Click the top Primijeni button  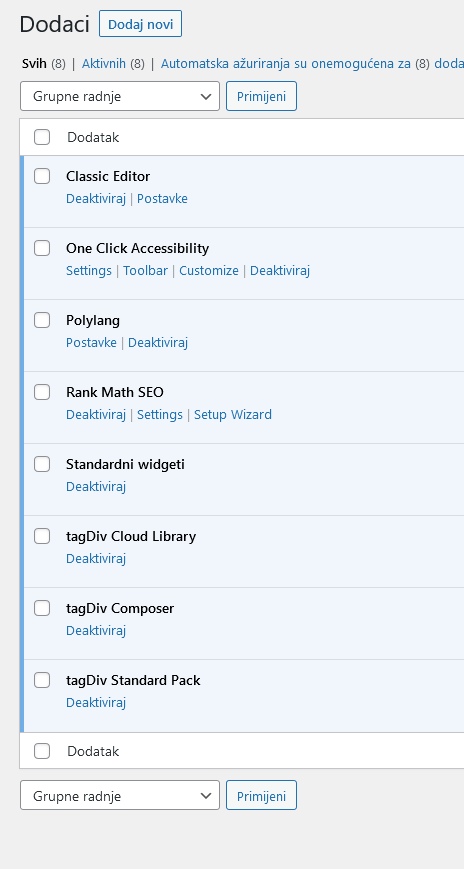coord(261,96)
